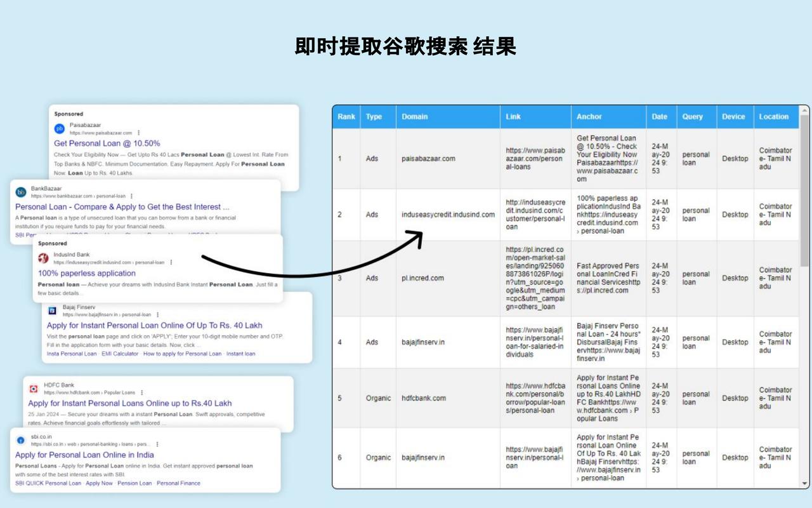The width and height of the screenshot is (812, 508).
Task: Open the three-dot menu on the IndusInd result
Action: click(171, 262)
